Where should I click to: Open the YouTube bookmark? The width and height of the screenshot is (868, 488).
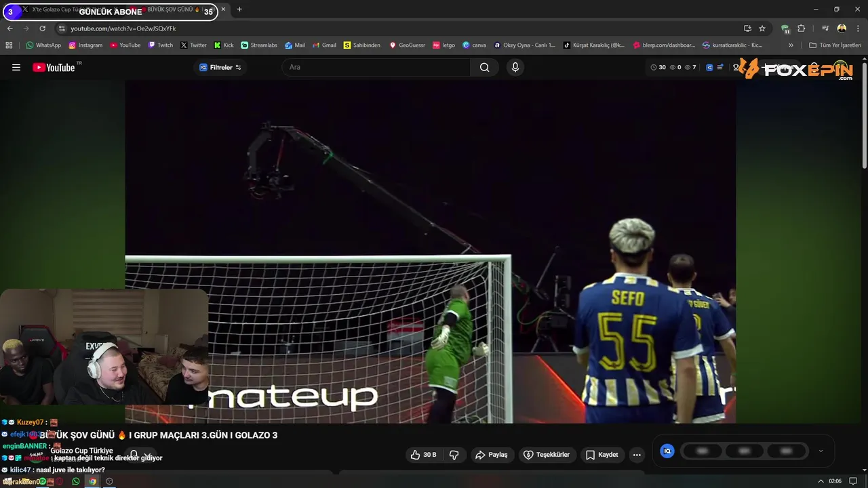(125, 45)
